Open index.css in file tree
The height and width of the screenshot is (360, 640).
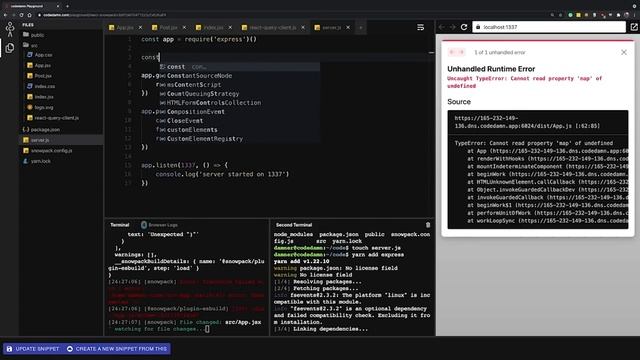coord(41,87)
